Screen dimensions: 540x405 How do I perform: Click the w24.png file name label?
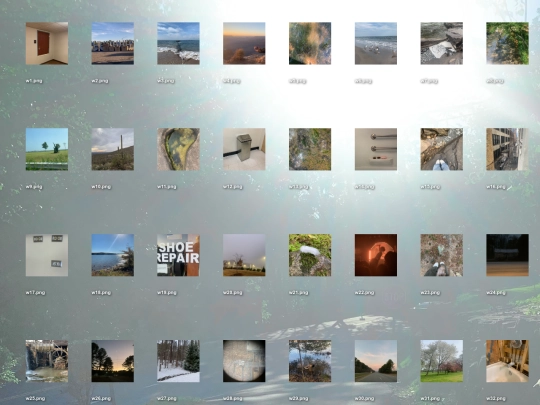[x=496, y=292]
